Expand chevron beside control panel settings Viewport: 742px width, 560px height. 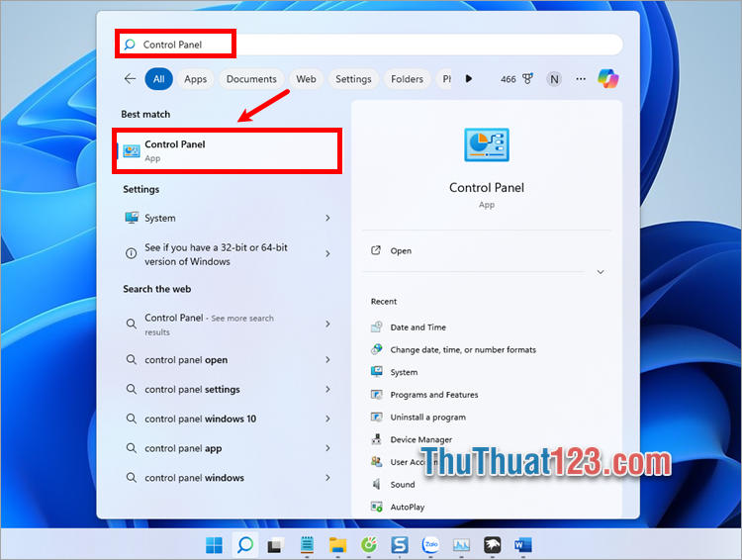[327, 389]
